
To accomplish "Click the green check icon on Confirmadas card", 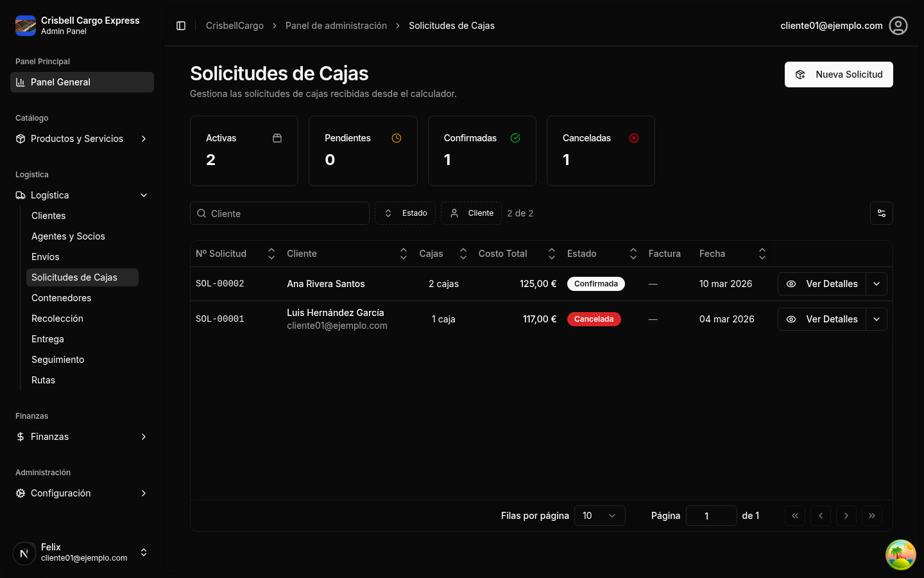I will point(515,137).
